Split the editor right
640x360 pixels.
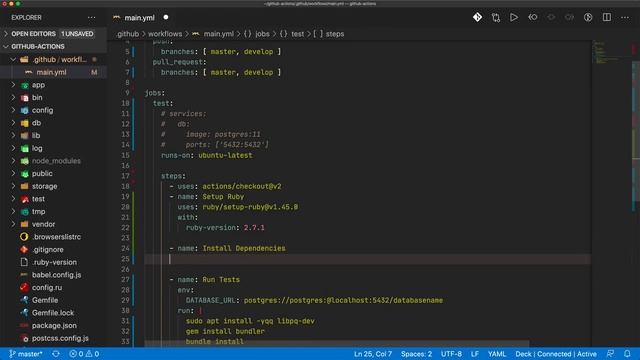pos(607,17)
